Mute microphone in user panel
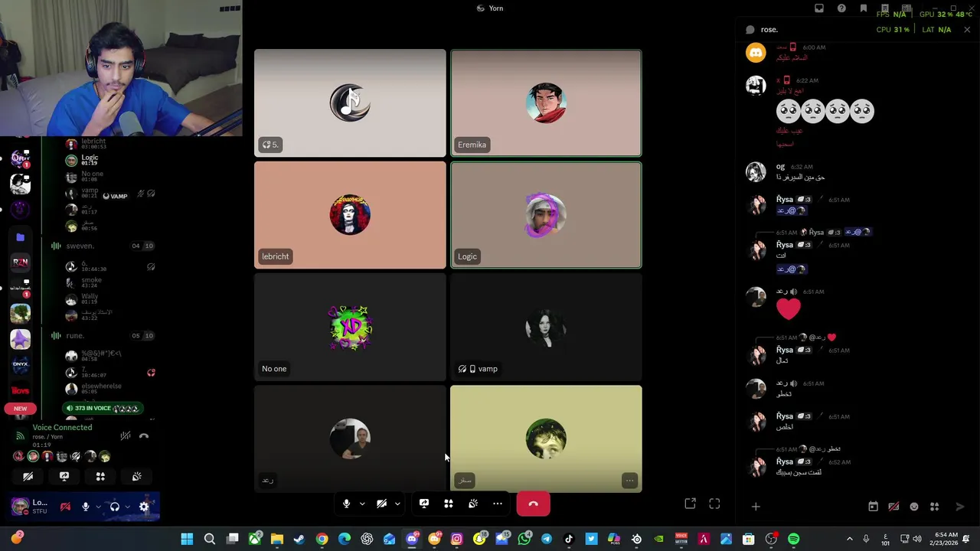The image size is (980, 551). pyautogui.click(x=86, y=507)
